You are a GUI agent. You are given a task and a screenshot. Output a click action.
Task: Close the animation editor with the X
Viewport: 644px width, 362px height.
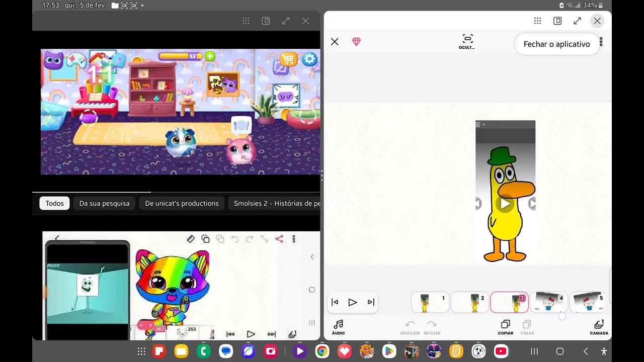tap(335, 42)
